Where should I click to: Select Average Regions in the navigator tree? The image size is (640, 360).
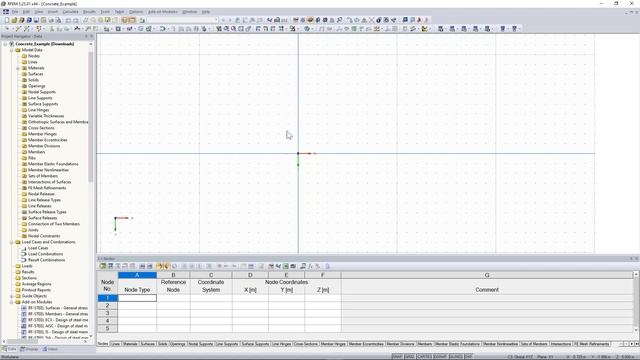coord(36,284)
